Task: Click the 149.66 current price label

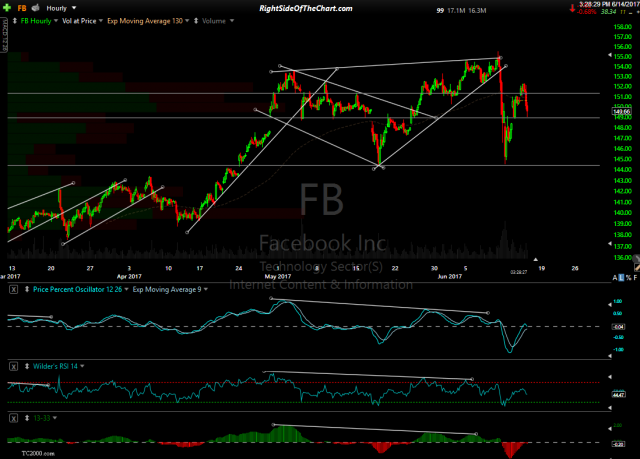Action: [x=621, y=111]
